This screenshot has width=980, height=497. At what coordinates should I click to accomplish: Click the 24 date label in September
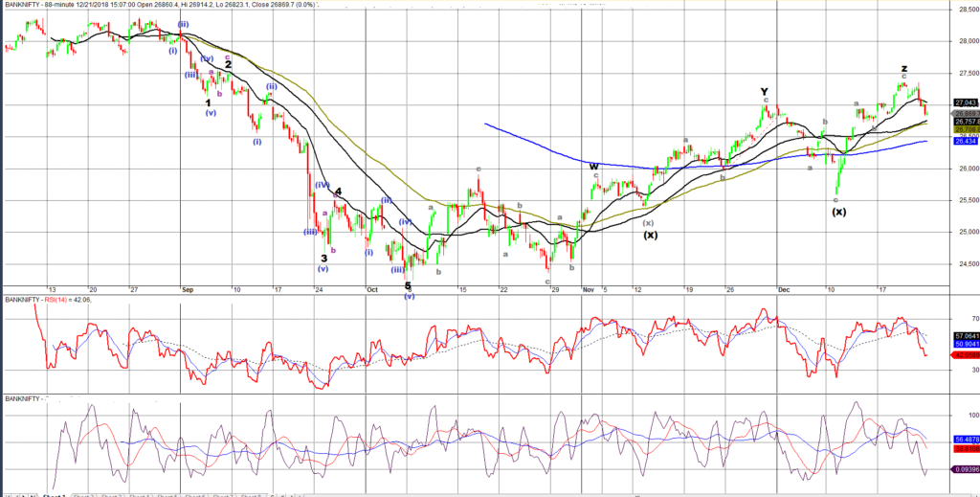point(319,290)
